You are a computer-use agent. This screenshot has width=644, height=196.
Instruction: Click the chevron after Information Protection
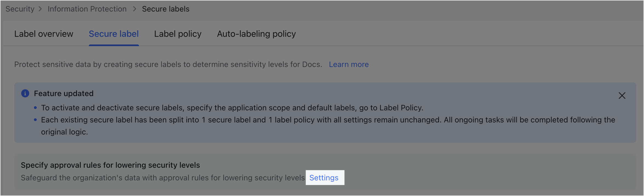coord(134,9)
